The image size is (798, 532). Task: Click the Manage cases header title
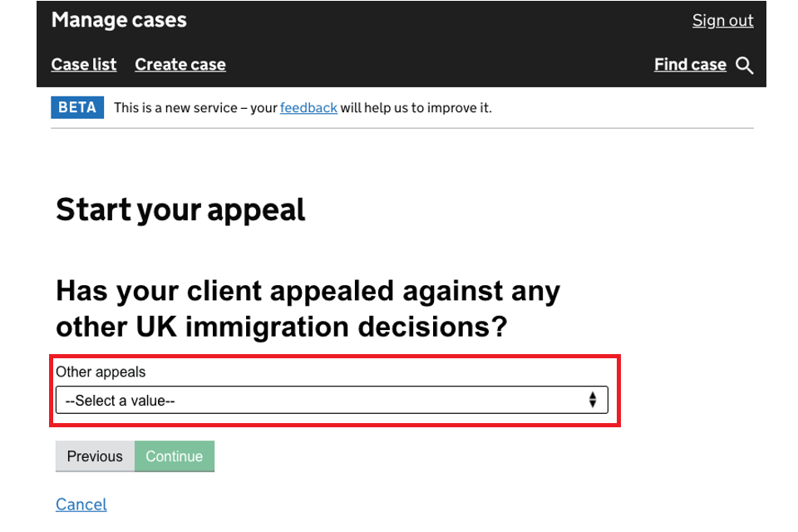119,21
